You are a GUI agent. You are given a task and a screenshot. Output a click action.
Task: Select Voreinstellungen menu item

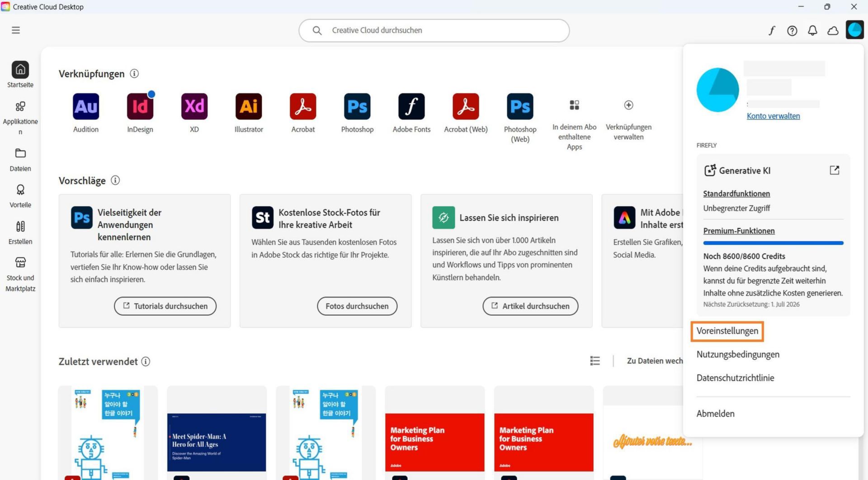click(x=727, y=331)
